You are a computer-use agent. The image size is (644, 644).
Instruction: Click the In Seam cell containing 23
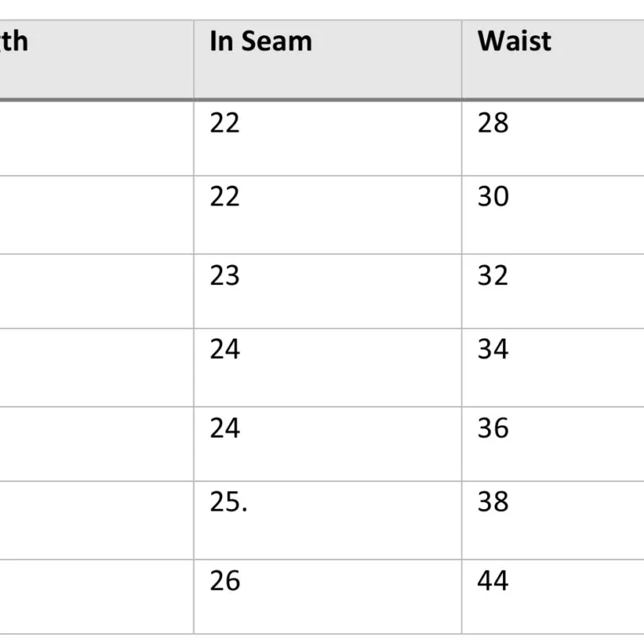225,276
